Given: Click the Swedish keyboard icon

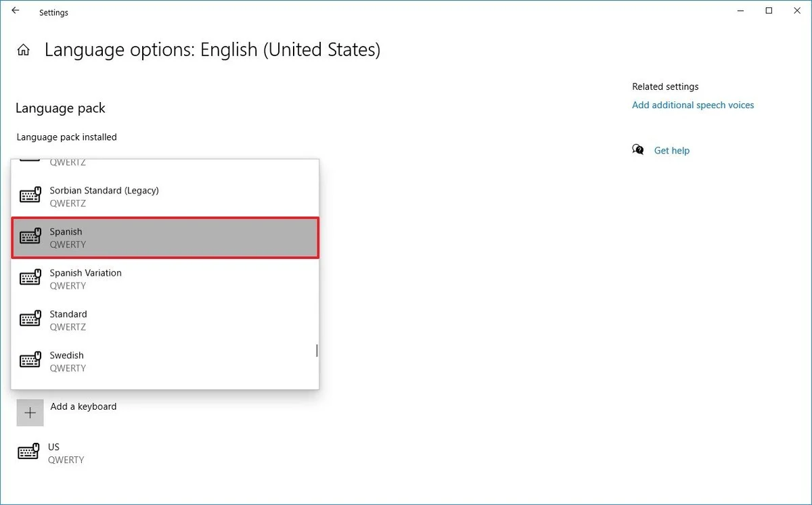Looking at the screenshot, I should [x=30, y=361].
